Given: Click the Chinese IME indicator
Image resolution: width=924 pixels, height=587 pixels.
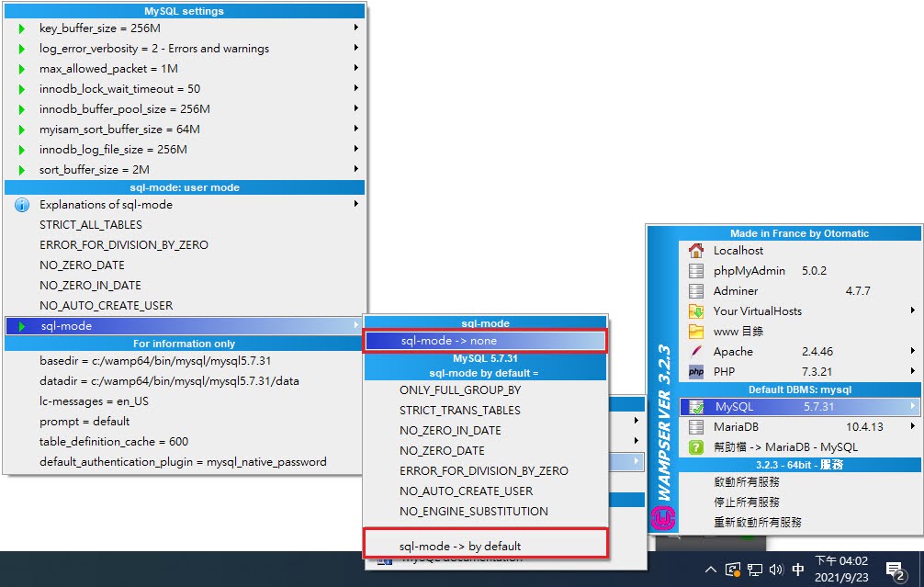Looking at the screenshot, I should 798,570.
